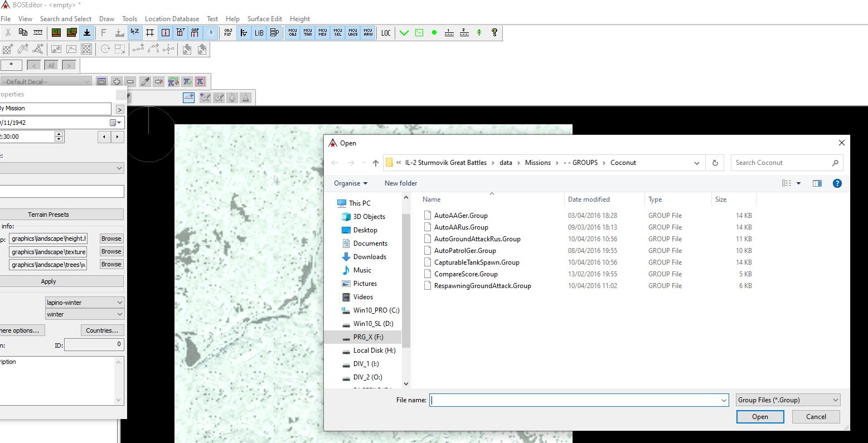Click the Cancel button in Open dialog
868x443 pixels.
click(x=816, y=417)
